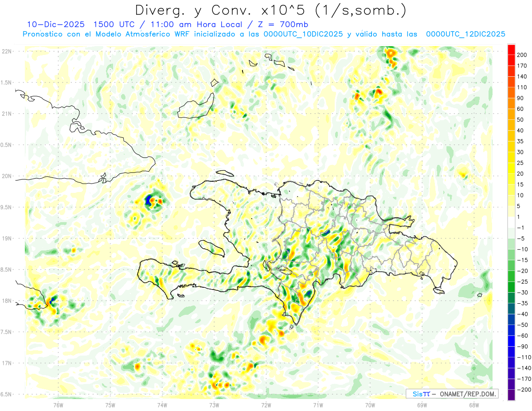Viewport: 532px width, 411px height.
Task: Select the date text "10-Dic-2025 1500 UTC"
Action: coord(83,24)
